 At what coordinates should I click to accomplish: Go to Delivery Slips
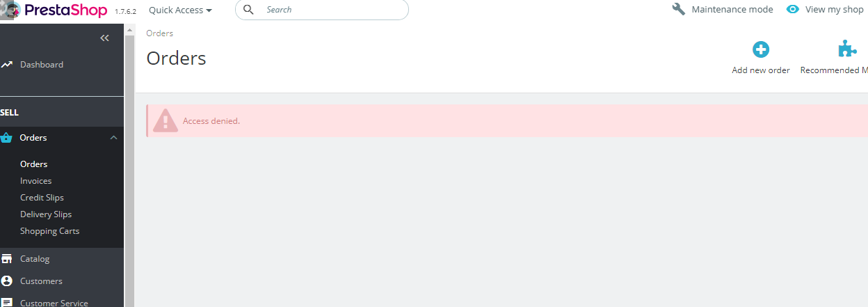(46, 214)
